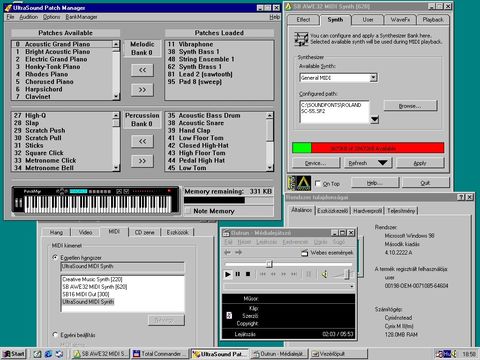Open File menu in Patch Manager
This screenshot has height=360, width=480.
pos(10,17)
